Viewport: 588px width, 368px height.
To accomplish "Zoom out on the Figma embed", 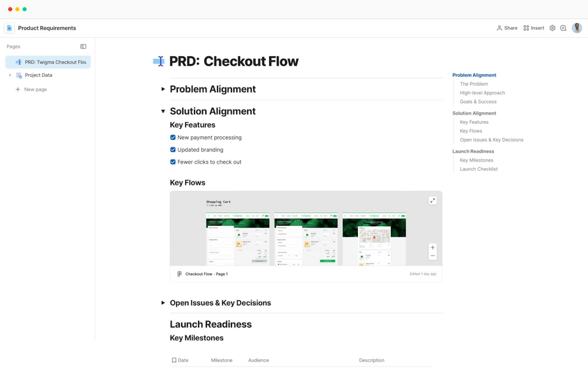I will click(433, 256).
